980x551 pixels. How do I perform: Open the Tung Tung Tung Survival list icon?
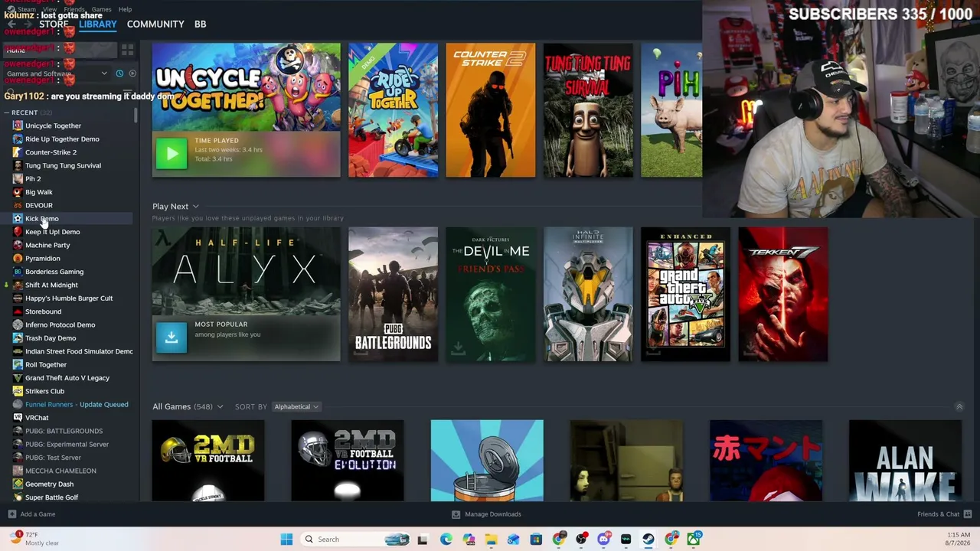pyautogui.click(x=18, y=165)
